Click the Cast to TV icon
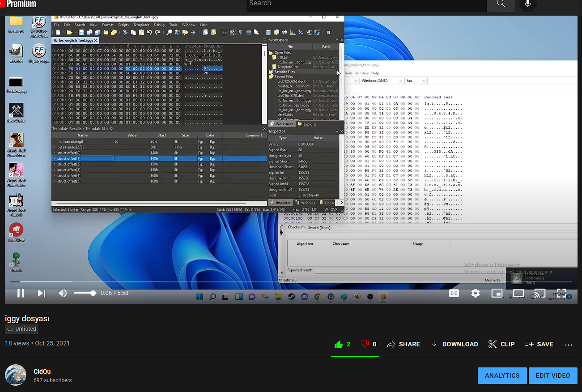582x392 pixels. pos(540,293)
